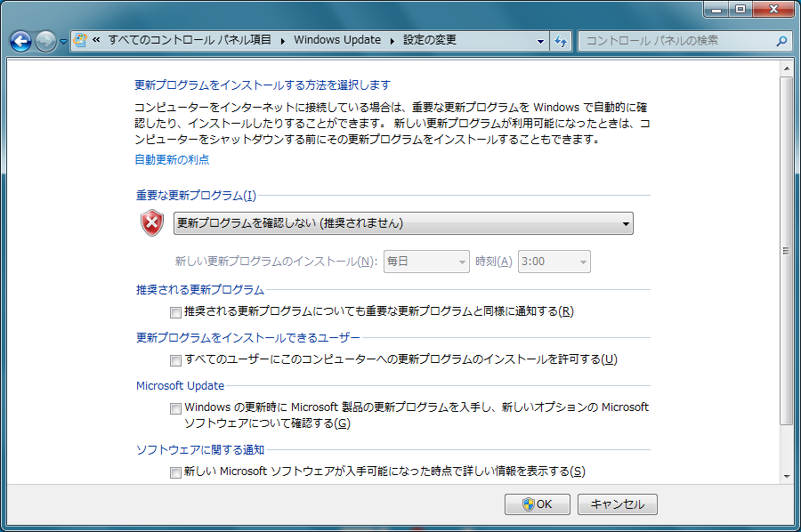Click the magnifier search icon
The width and height of the screenshot is (801, 532).
781,41
